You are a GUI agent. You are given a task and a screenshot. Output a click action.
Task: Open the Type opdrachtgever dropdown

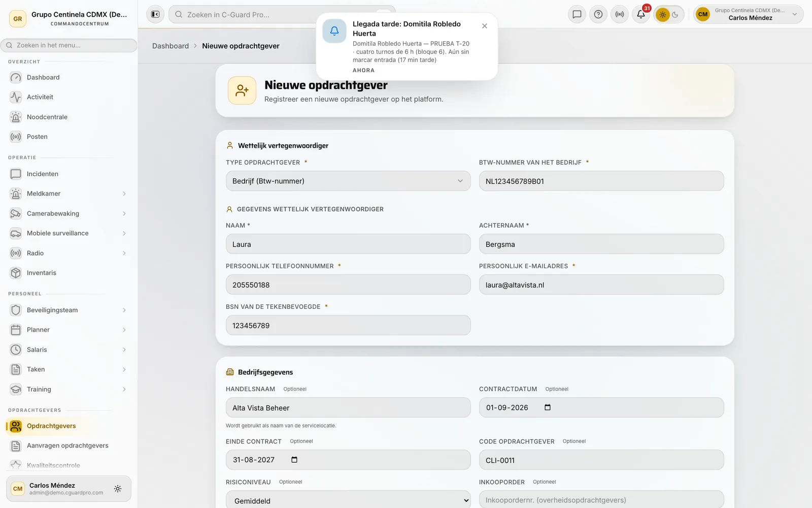pos(348,181)
